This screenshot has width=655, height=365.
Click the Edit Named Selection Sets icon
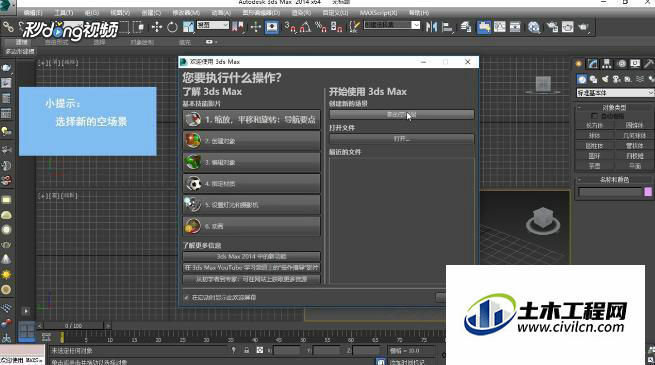tap(354, 27)
